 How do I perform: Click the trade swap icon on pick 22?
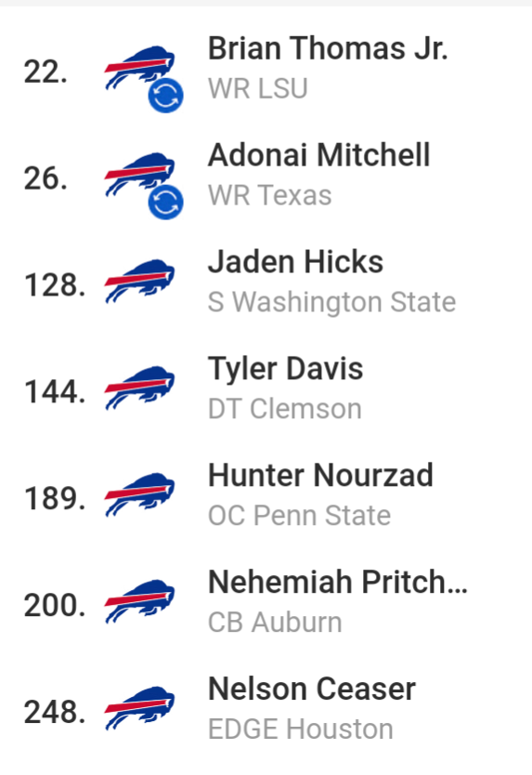[x=165, y=96]
